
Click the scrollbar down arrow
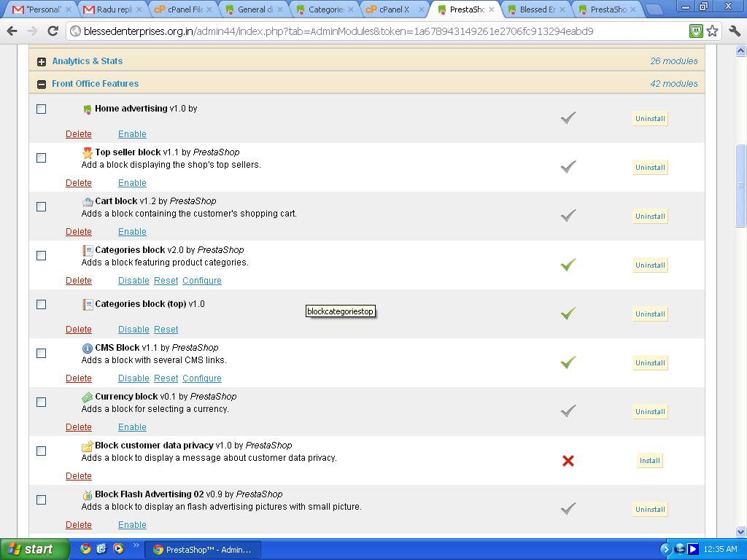coord(741,532)
